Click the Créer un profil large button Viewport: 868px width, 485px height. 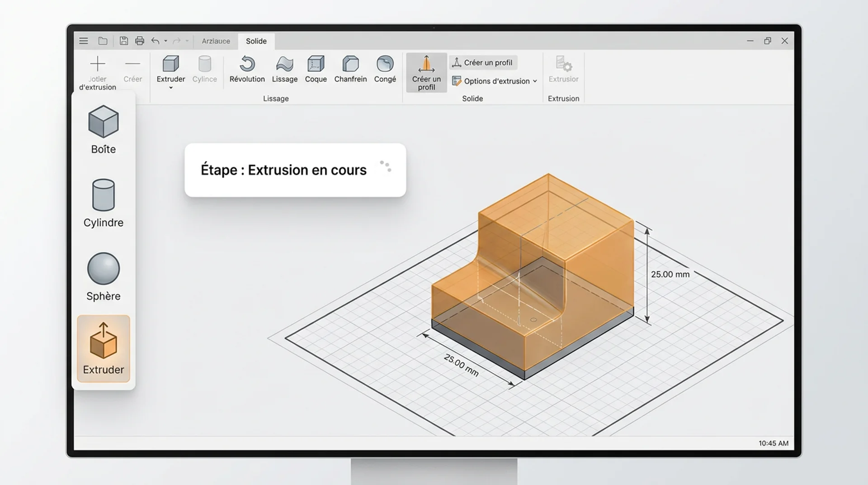426,73
